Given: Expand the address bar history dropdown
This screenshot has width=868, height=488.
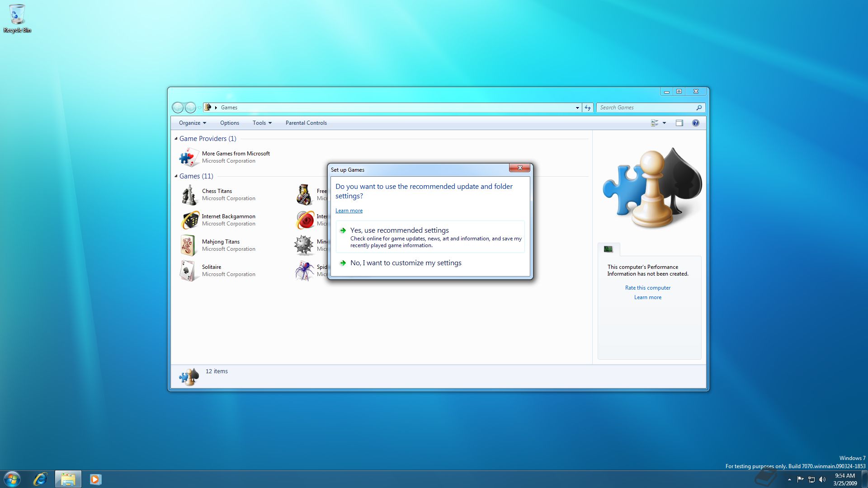Looking at the screenshot, I should (577, 108).
